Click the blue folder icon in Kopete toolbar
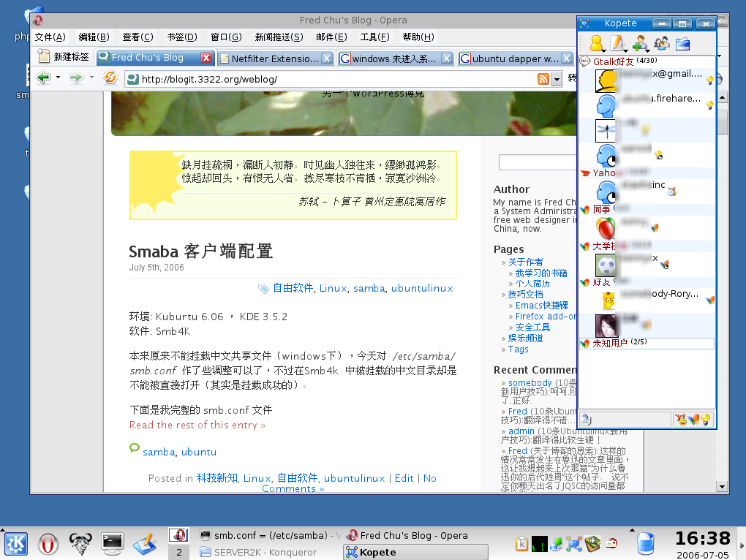The image size is (746, 560). click(x=682, y=43)
